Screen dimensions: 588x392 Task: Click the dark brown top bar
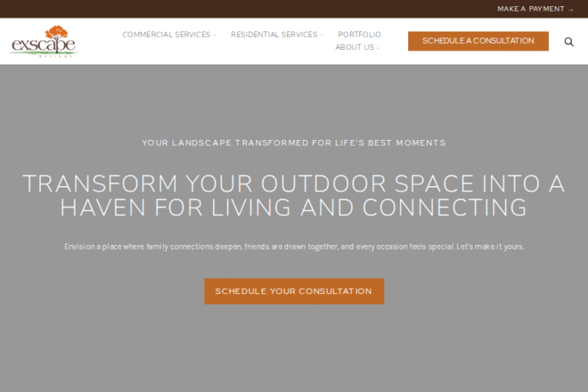coord(230,9)
